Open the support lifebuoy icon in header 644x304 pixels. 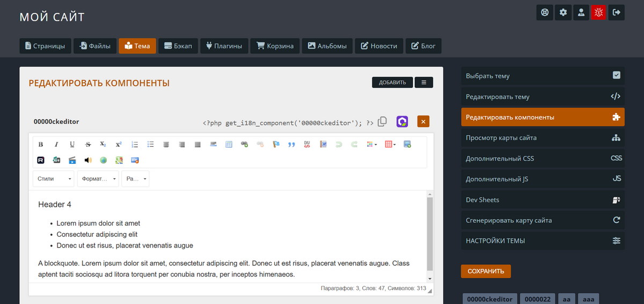[x=545, y=12]
